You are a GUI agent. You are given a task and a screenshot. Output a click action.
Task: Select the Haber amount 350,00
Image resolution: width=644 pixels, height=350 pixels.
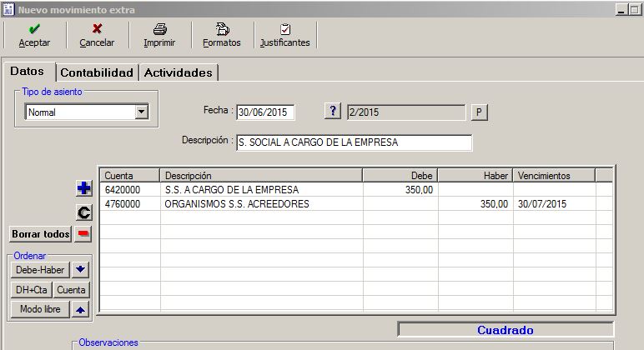pyautogui.click(x=475, y=204)
